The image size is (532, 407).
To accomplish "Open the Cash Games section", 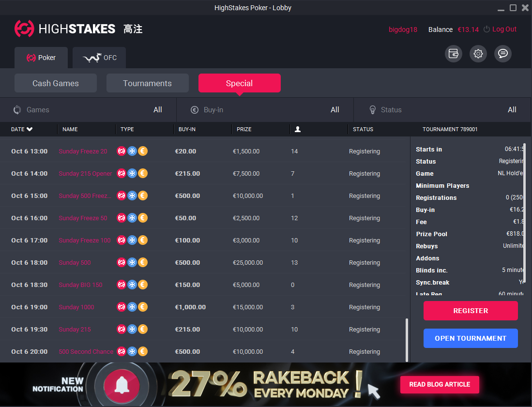I will pos(56,83).
